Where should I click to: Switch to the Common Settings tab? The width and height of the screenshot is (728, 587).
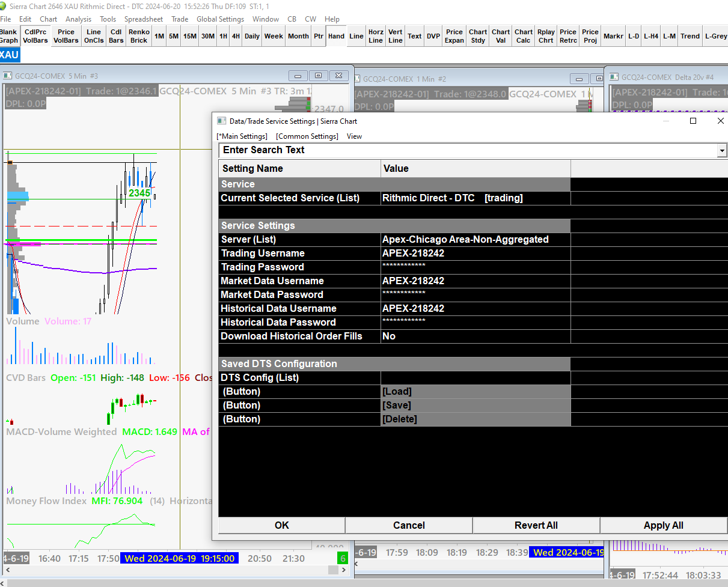coord(307,136)
